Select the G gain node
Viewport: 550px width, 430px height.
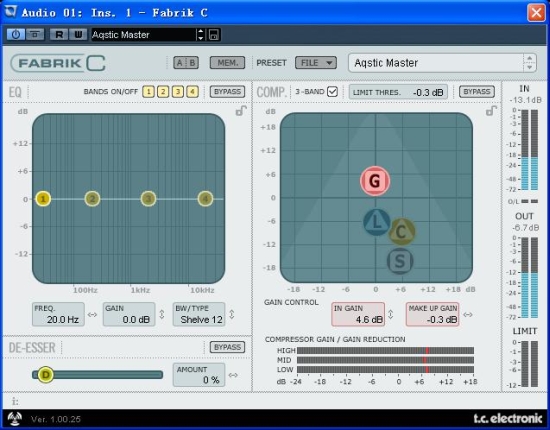[375, 181]
